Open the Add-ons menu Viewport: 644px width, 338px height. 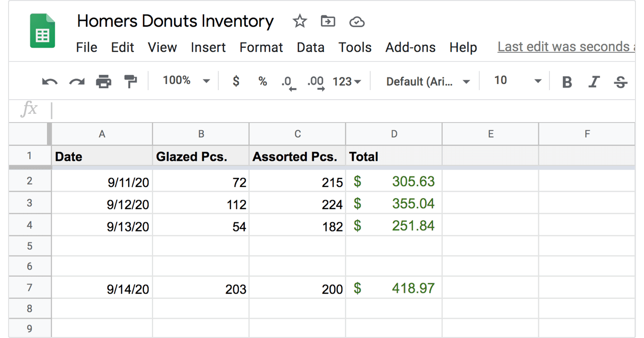[411, 47]
